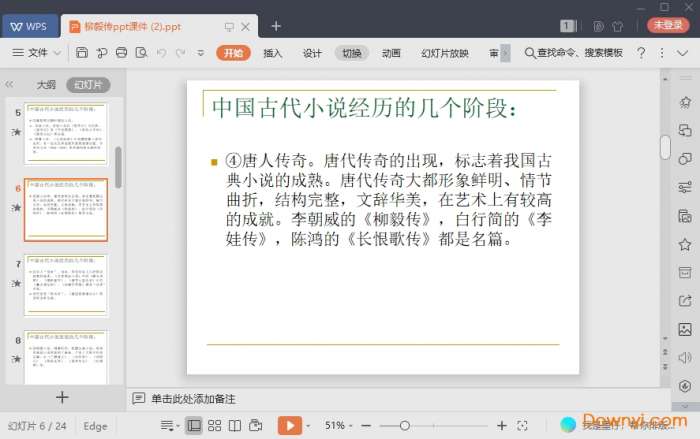Viewport: 700px width, 439px height.
Task: Close the ppt document tab
Action: [x=246, y=27]
